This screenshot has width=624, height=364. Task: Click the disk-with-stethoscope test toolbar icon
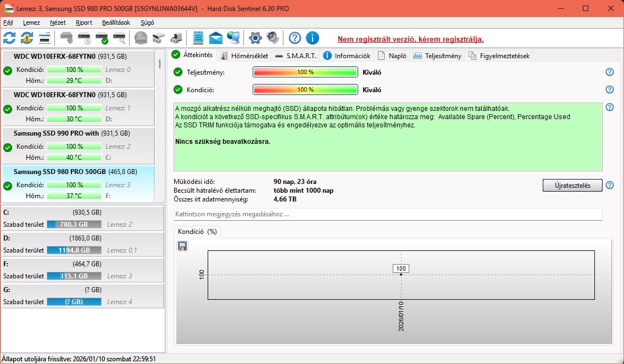coord(66,38)
